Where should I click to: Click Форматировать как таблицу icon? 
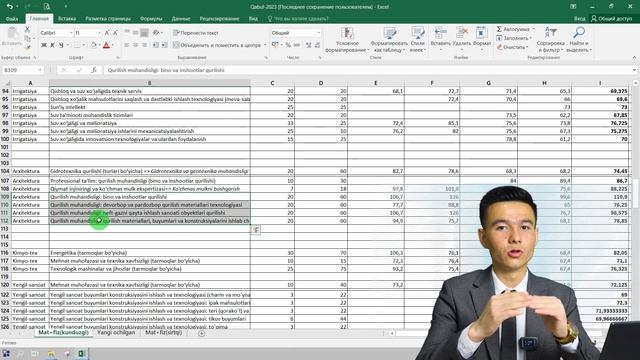click(x=390, y=33)
